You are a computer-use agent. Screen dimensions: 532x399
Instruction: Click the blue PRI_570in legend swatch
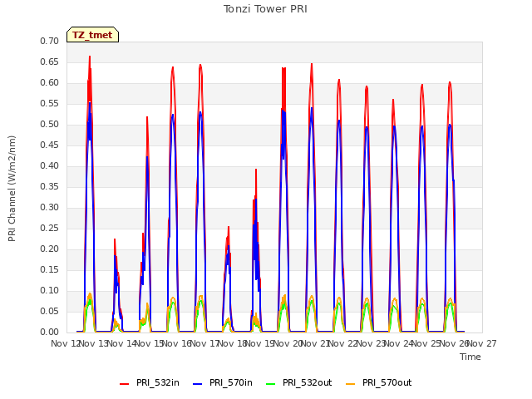tap(198, 384)
